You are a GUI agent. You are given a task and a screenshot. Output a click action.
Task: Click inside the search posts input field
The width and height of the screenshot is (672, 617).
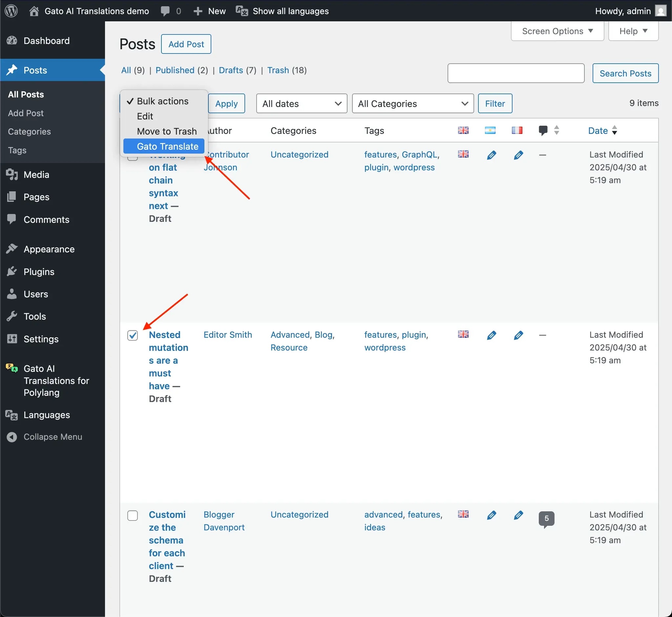click(x=516, y=73)
